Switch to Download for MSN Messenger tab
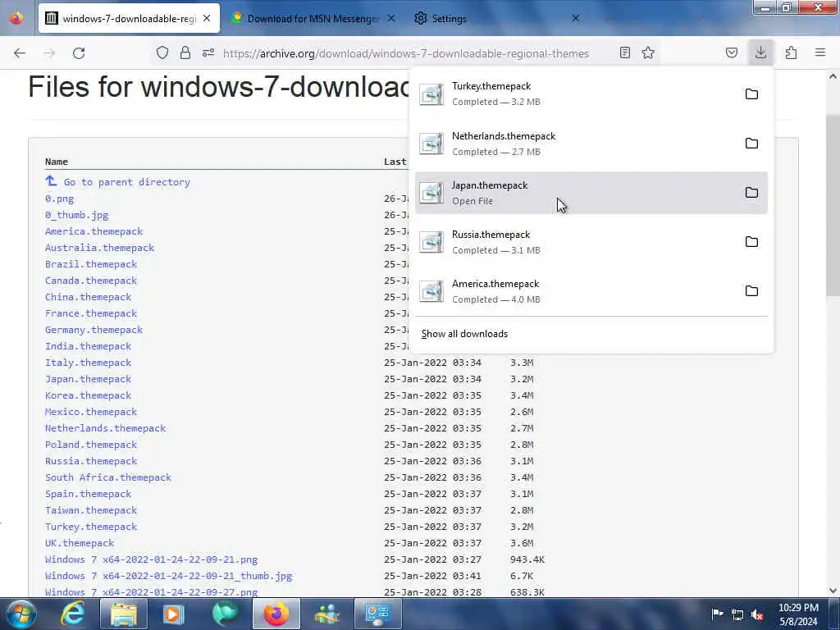840x630 pixels. pyautogui.click(x=313, y=18)
